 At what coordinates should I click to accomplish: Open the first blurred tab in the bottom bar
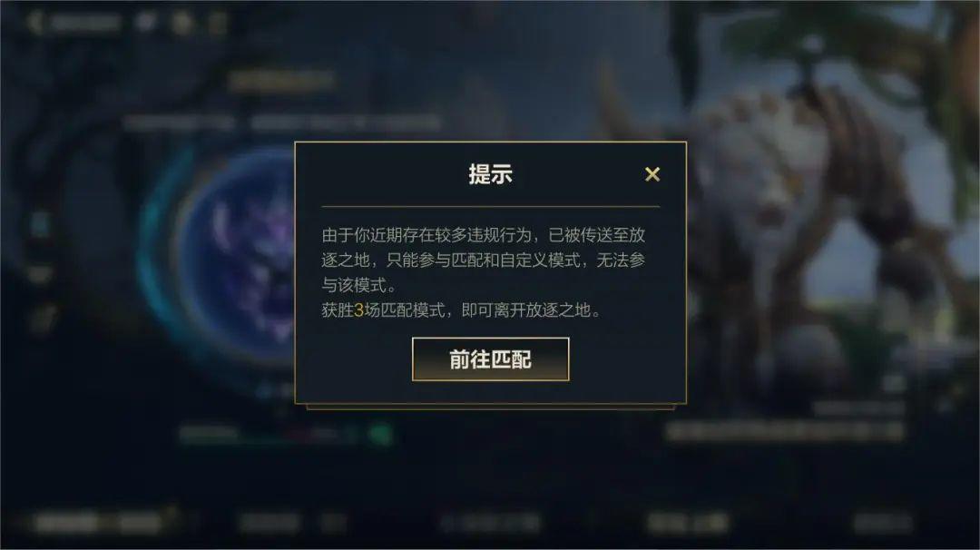[100, 523]
